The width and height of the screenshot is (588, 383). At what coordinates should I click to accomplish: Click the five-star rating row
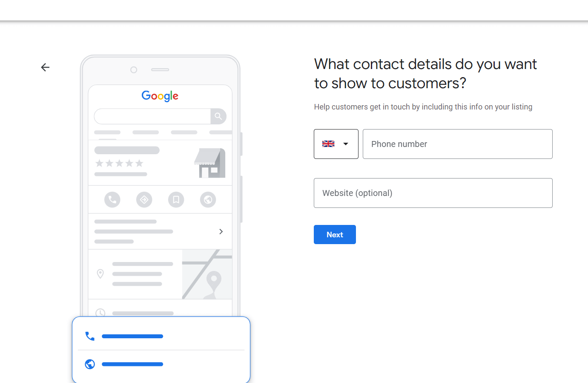tap(119, 163)
